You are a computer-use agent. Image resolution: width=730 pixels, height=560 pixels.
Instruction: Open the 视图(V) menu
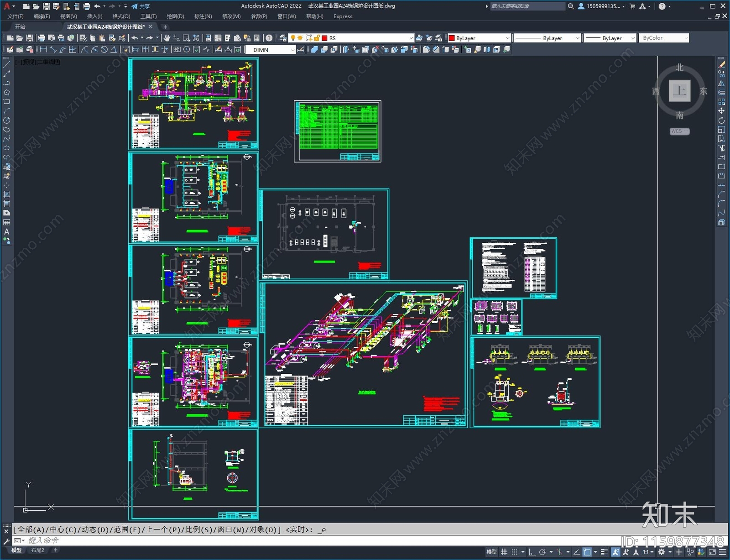68,16
